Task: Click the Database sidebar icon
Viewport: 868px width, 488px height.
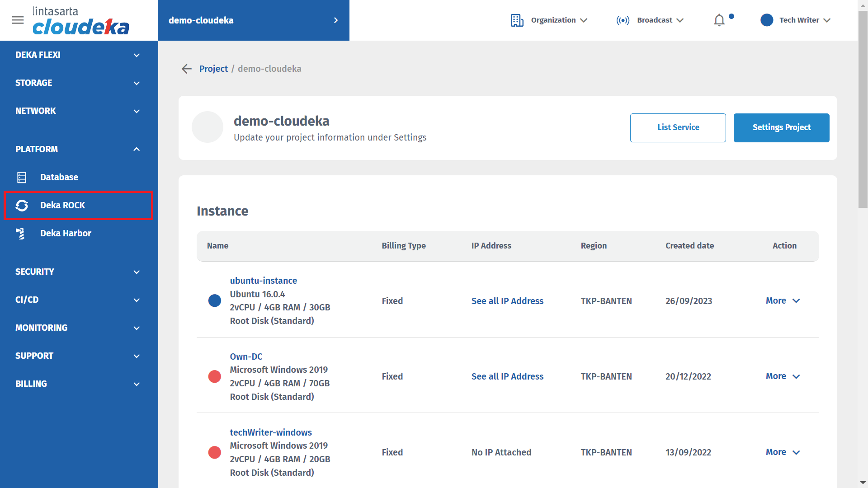Action: pos(22,177)
